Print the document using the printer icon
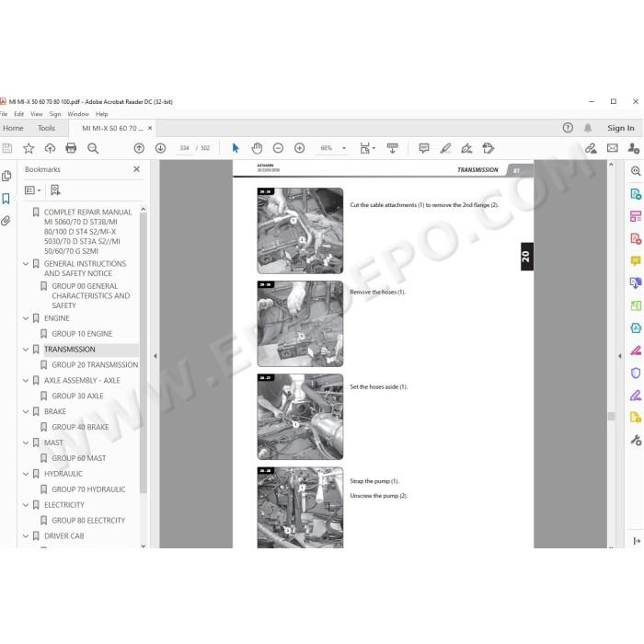The height and width of the screenshot is (644, 644). (x=71, y=148)
